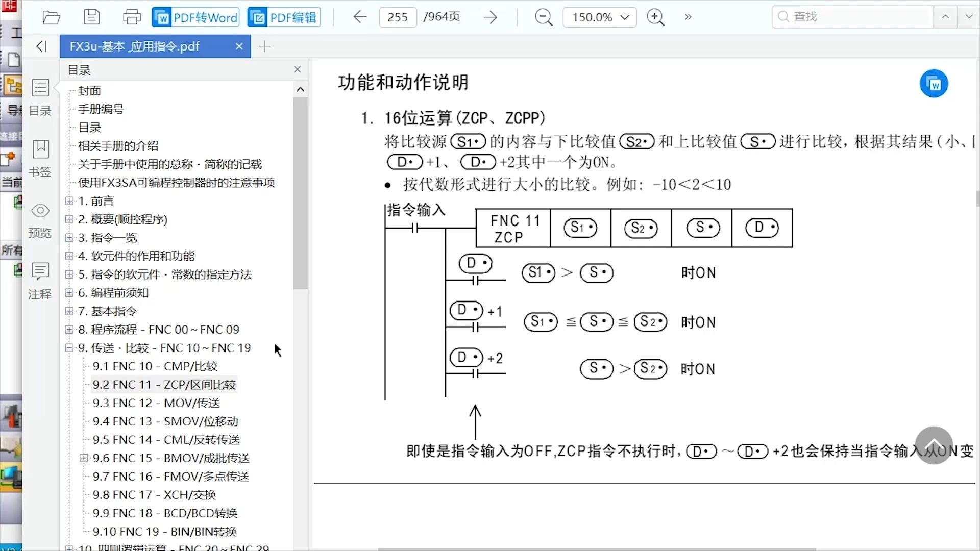
Task: Zoom out of the document
Action: click(x=543, y=17)
